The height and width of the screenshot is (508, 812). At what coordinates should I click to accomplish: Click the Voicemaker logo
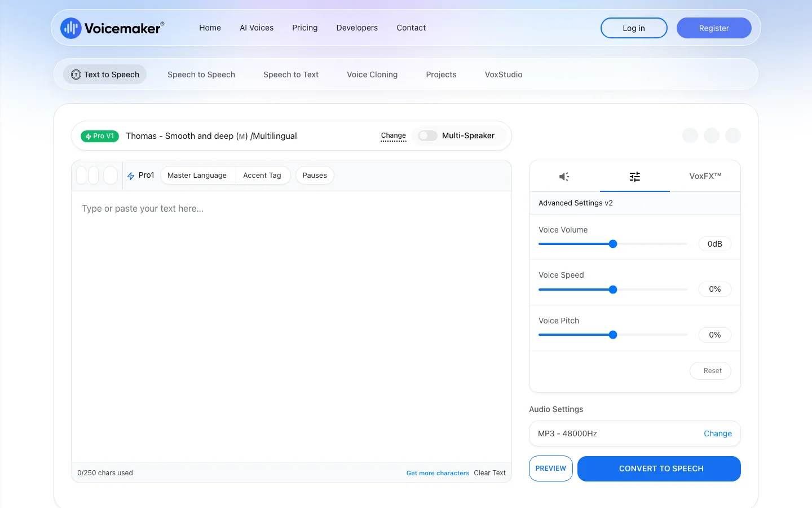pyautogui.click(x=112, y=28)
